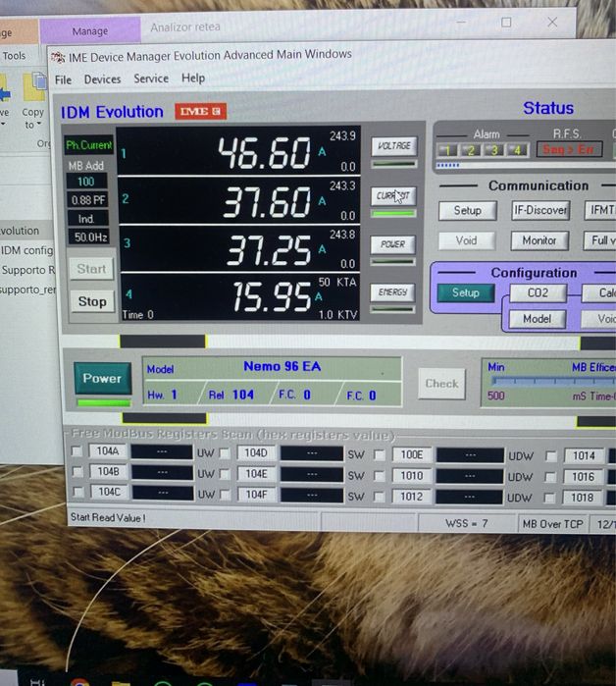Viewport: 616px width, 686px height.
Task: Open Configuration Setup button
Action: tap(466, 292)
